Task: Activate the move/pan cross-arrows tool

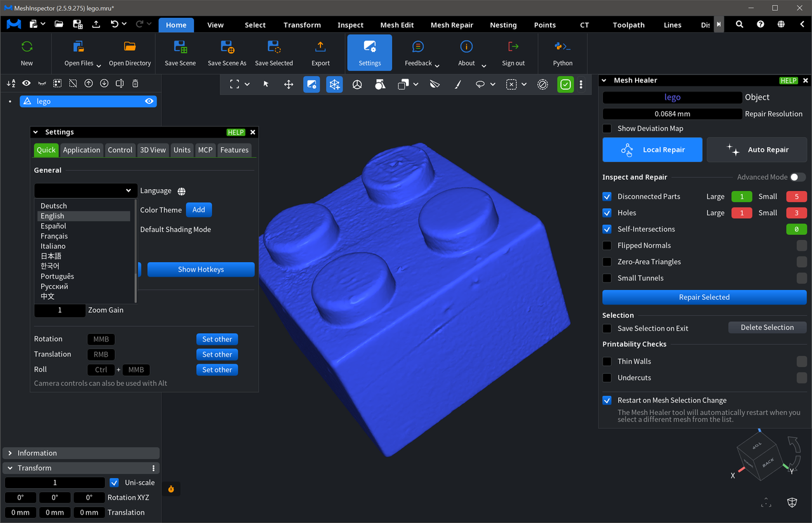Action: coord(289,84)
